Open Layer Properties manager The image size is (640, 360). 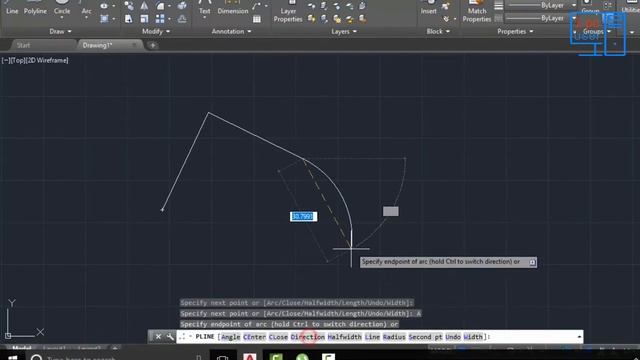pyautogui.click(x=288, y=11)
